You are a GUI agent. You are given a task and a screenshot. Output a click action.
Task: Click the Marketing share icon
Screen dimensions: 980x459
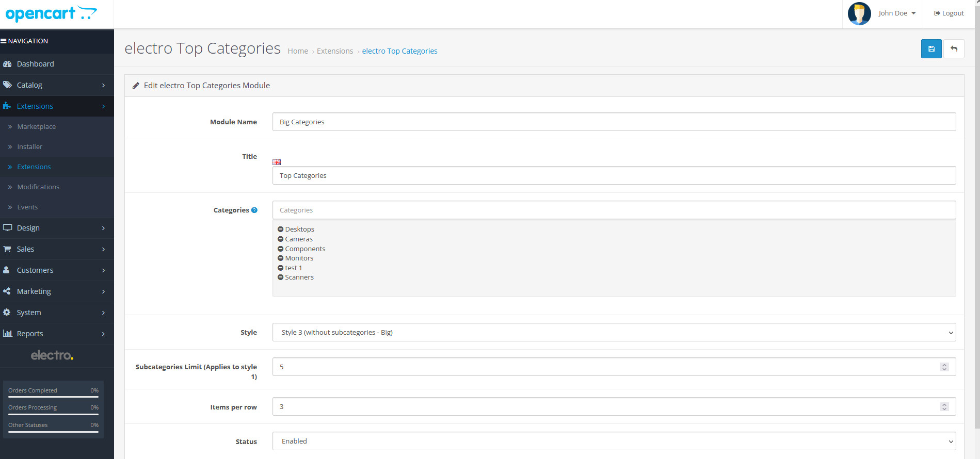(7, 291)
